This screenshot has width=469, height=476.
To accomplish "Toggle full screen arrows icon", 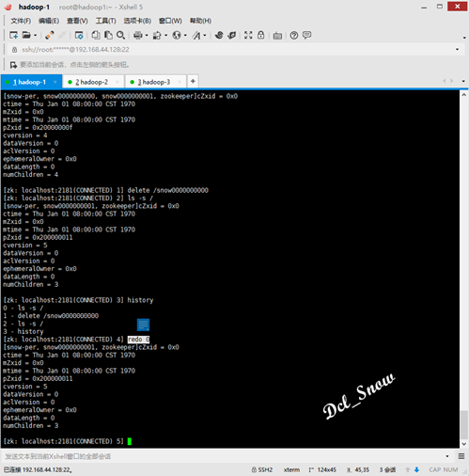I will pyautogui.click(x=248, y=35).
